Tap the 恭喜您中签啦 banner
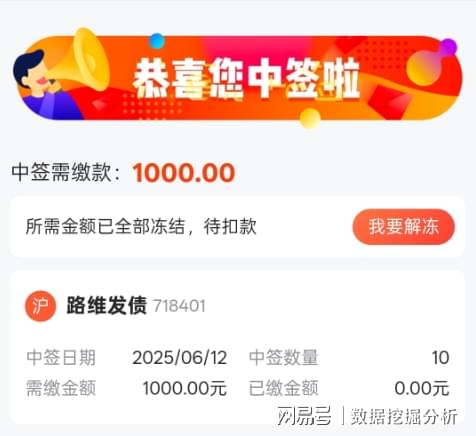 pos(237,77)
